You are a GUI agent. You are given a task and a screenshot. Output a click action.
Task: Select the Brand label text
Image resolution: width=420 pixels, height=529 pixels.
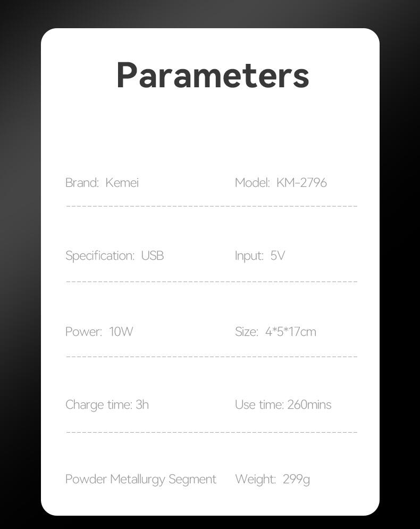point(82,183)
